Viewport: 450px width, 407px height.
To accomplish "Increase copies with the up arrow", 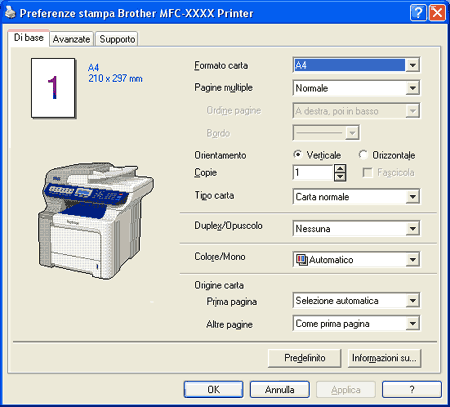I will tap(340, 169).
